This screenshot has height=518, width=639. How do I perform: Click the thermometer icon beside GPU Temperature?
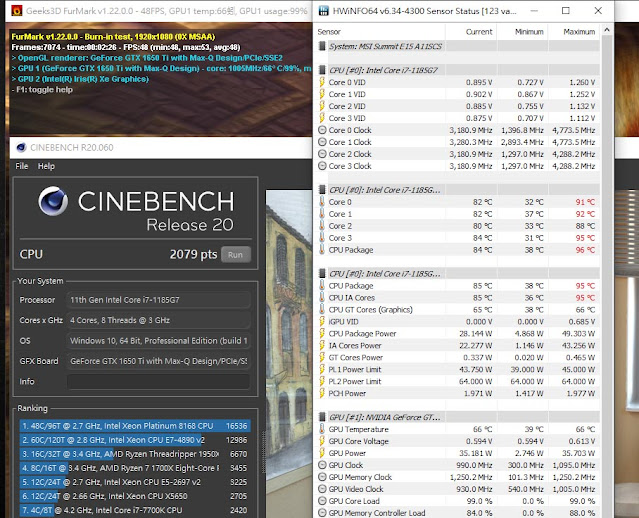pyautogui.click(x=322, y=429)
